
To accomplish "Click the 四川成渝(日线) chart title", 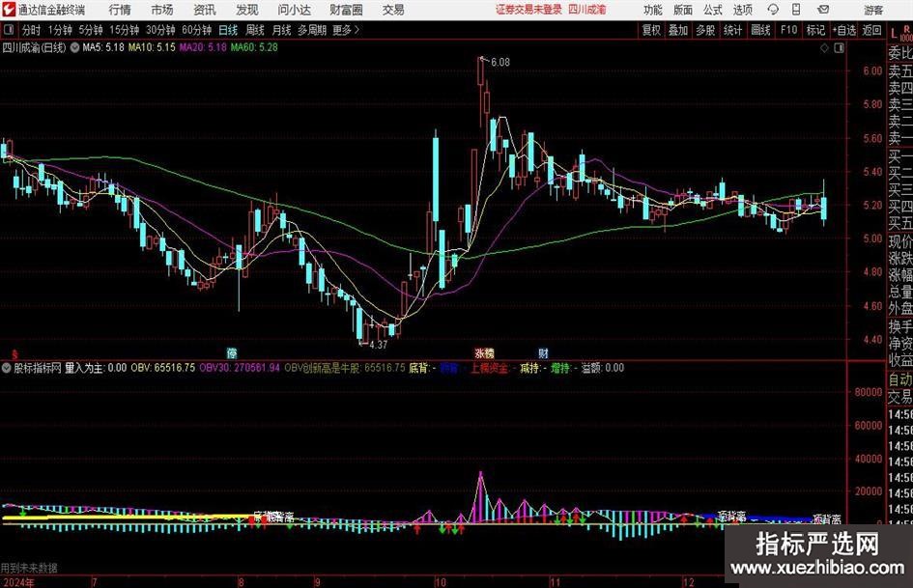I will pos(34,47).
